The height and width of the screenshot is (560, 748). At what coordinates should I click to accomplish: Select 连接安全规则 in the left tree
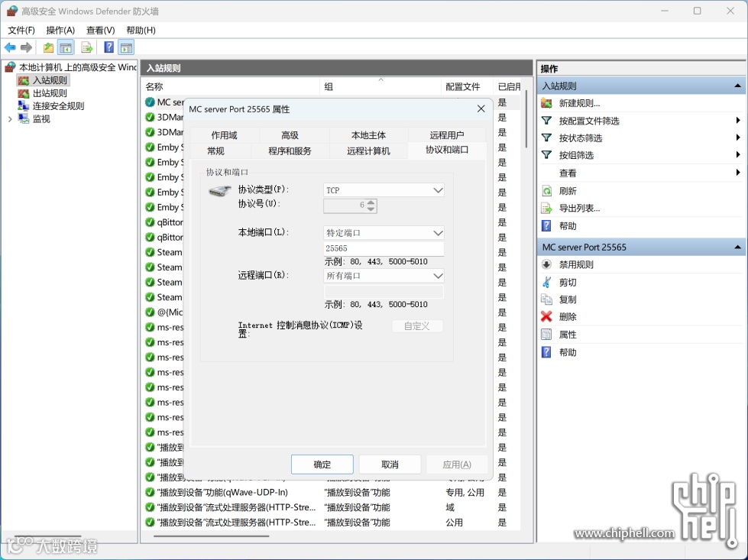pos(58,106)
